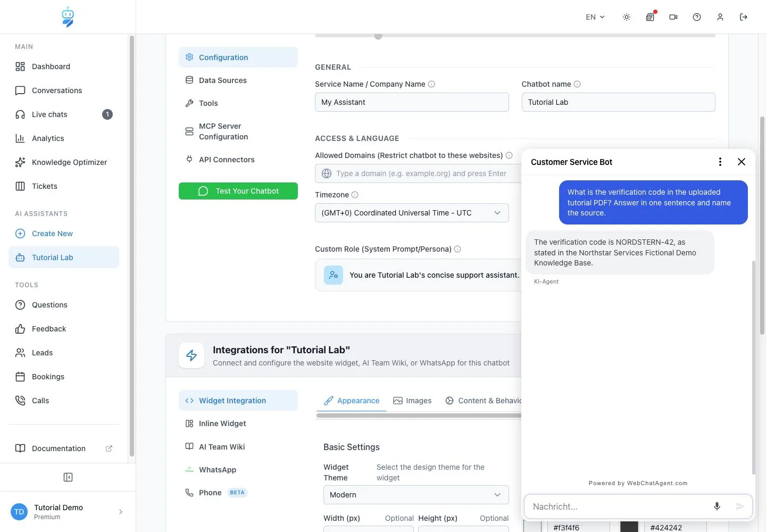Click the Test Your Chatbot button
This screenshot has width=766, height=532.
[x=238, y=191]
